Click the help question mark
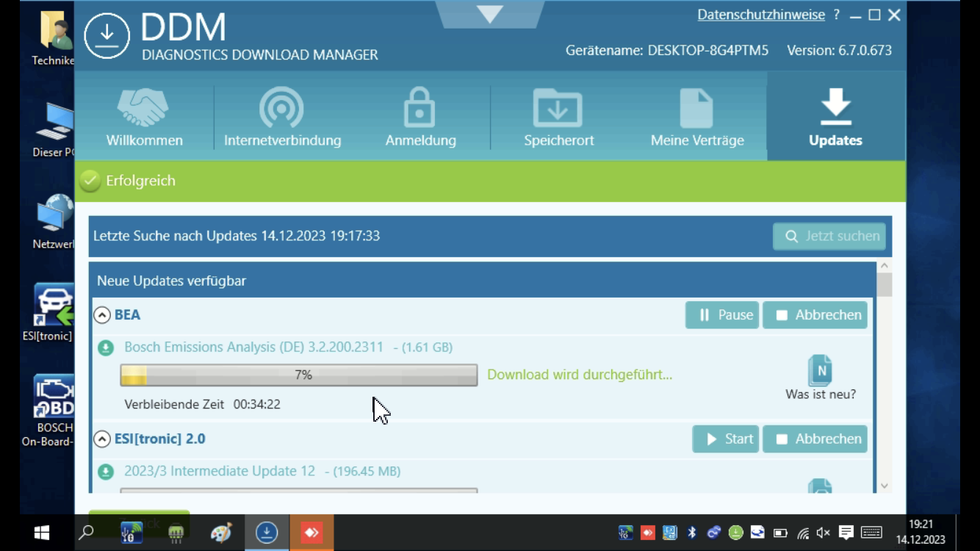 pyautogui.click(x=837, y=15)
